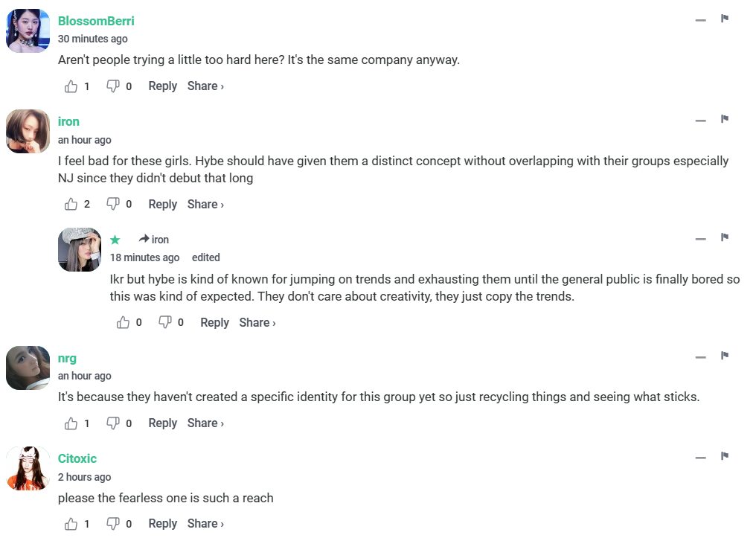Open Share options on BlossomBerri's comment

pos(205,86)
